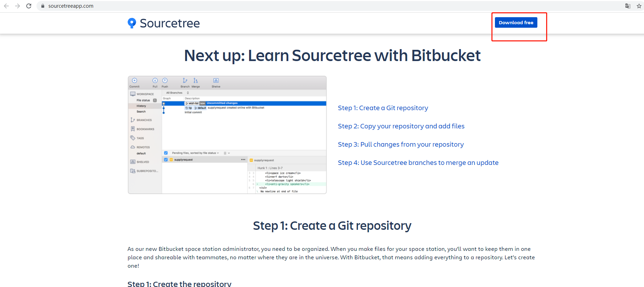Open Step 4: Use Sourcetree branches link
This screenshot has height=287, width=644.
coord(418,162)
